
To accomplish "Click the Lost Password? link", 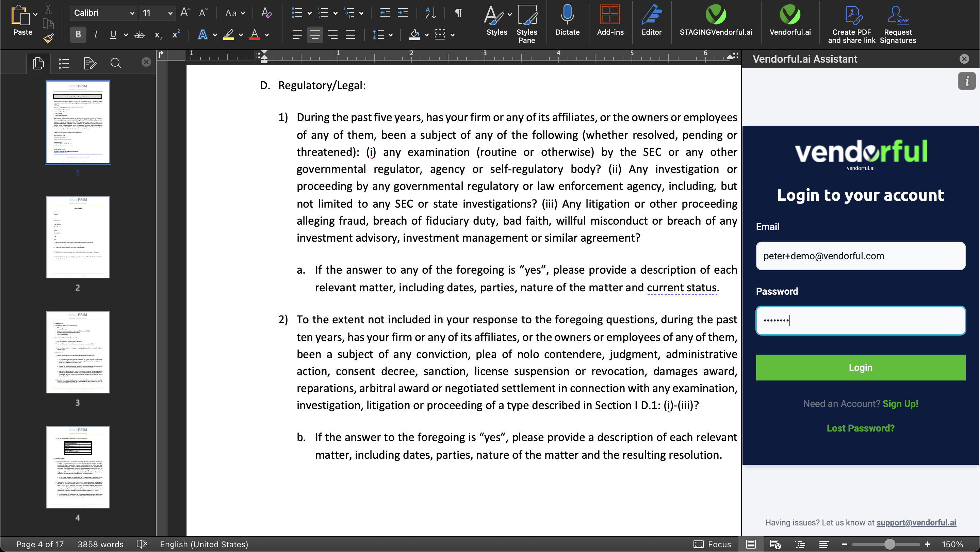I will 860,428.
